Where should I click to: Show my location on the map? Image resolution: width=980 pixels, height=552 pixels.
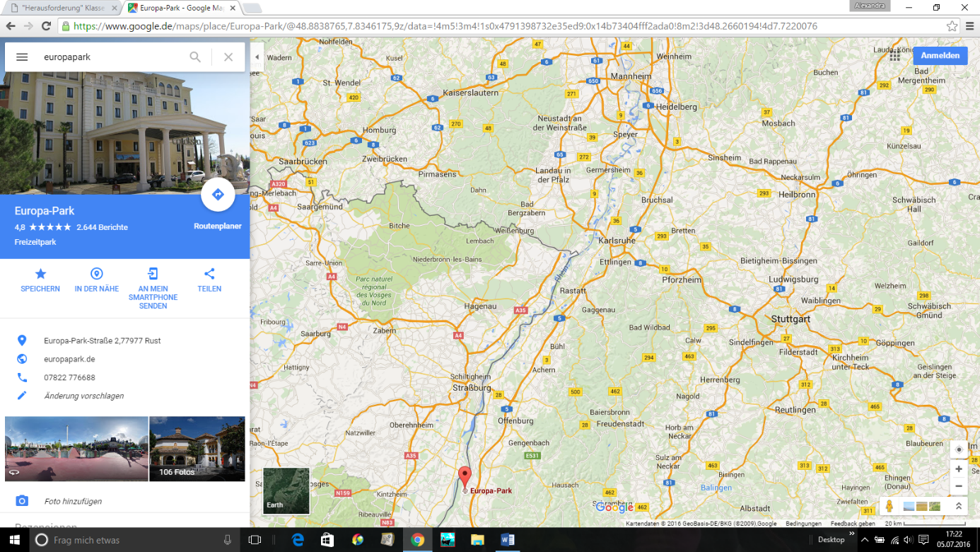click(959, 449)
